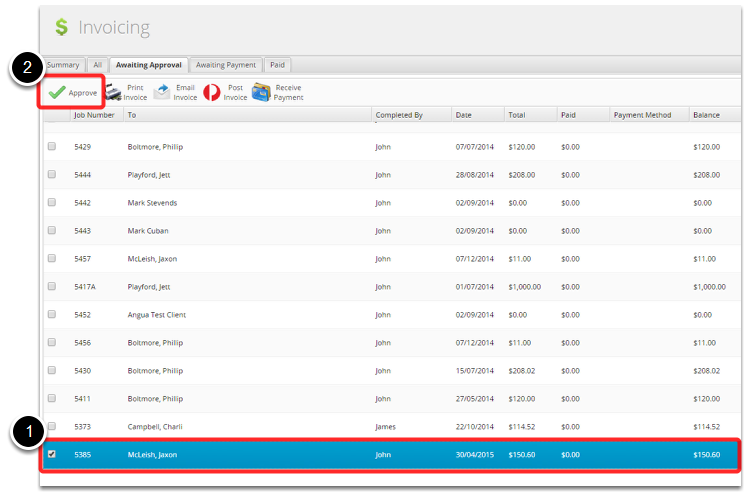750x497 pixels.
Task: Click the Post Invoice label
Action: point(235,92)
